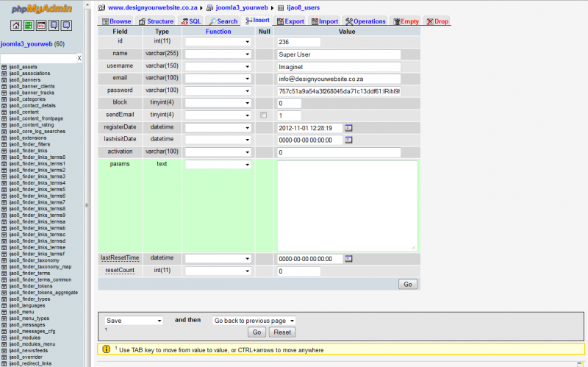The height and width of the screenshot is (367, 588).
Task: Sort by the Function column header
Action: [218, 32]
